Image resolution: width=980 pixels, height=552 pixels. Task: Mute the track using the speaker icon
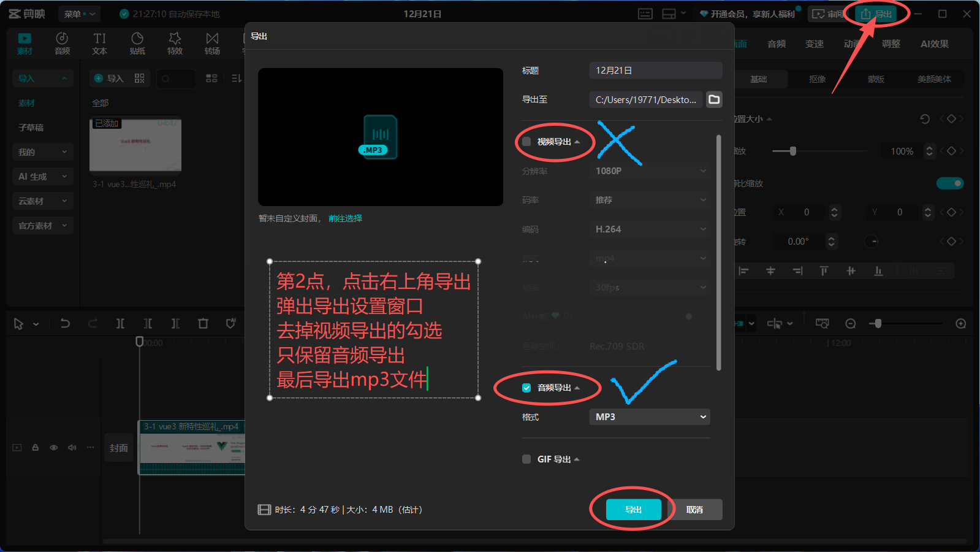(72, 448)
